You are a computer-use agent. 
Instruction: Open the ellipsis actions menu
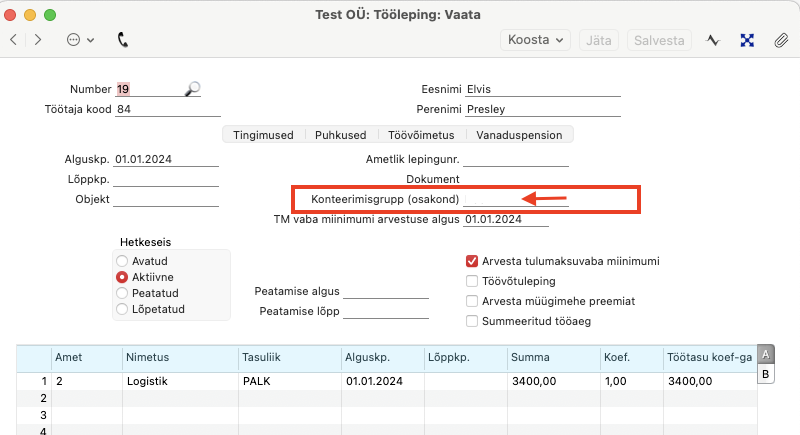click(79, 40)
